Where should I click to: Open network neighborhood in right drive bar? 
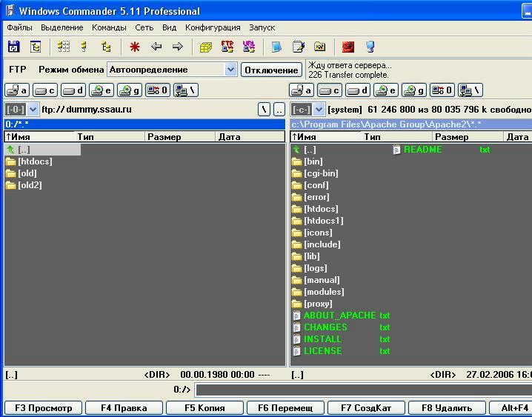471,90
